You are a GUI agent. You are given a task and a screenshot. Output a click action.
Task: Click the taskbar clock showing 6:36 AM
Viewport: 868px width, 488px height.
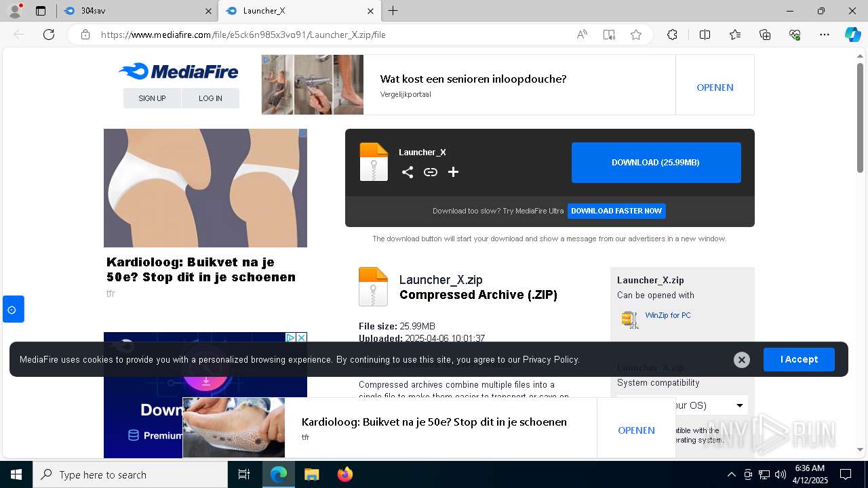(810, 474)
